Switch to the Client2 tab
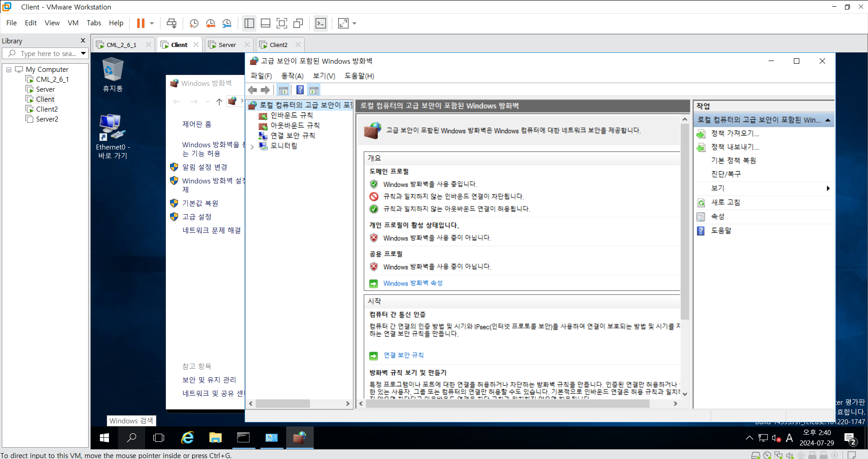 click(x=278, y=45)
